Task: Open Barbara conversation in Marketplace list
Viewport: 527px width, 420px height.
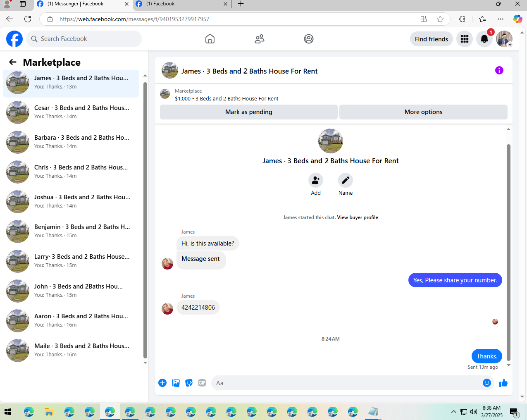Action: [x=71, y=142]
